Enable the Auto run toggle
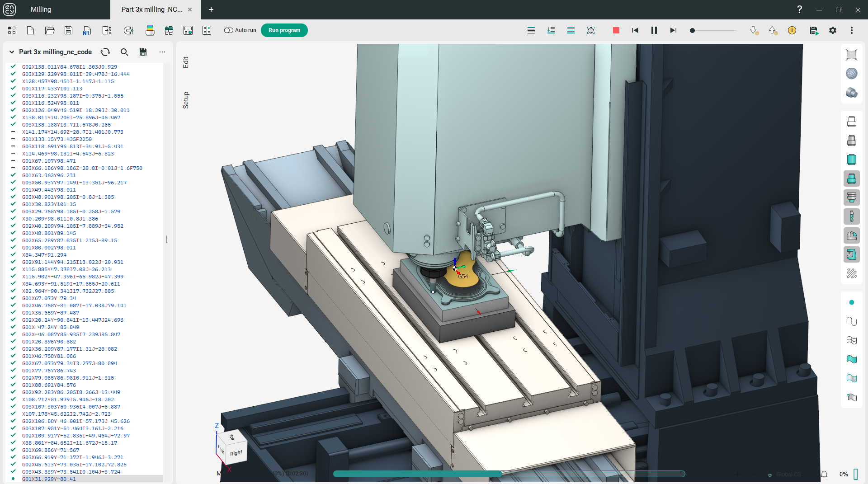The height and width of the screenshot is (484, 868). pos(228,30)
